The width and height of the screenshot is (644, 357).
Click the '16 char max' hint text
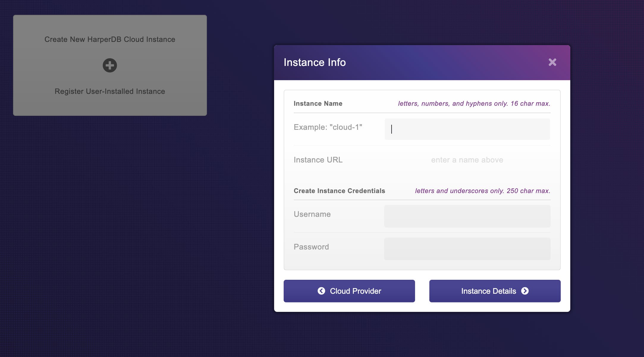pyautogui.click(x=530, y=104)
